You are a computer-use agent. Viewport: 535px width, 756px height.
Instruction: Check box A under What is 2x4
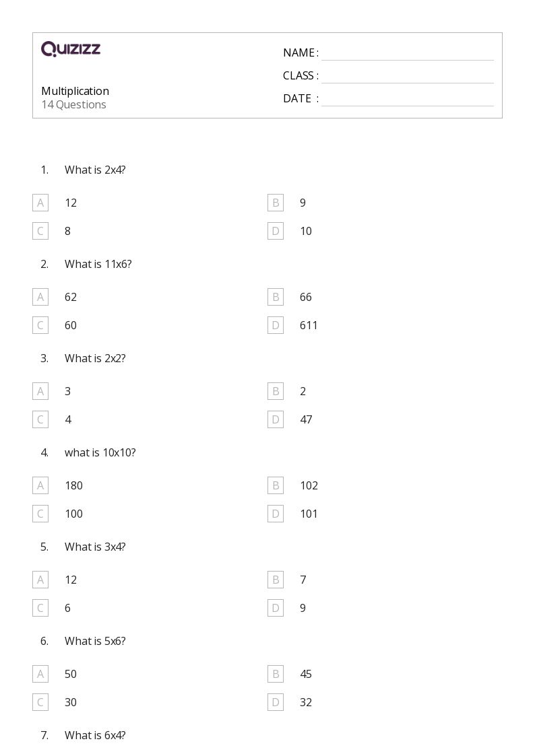(40, 203)
